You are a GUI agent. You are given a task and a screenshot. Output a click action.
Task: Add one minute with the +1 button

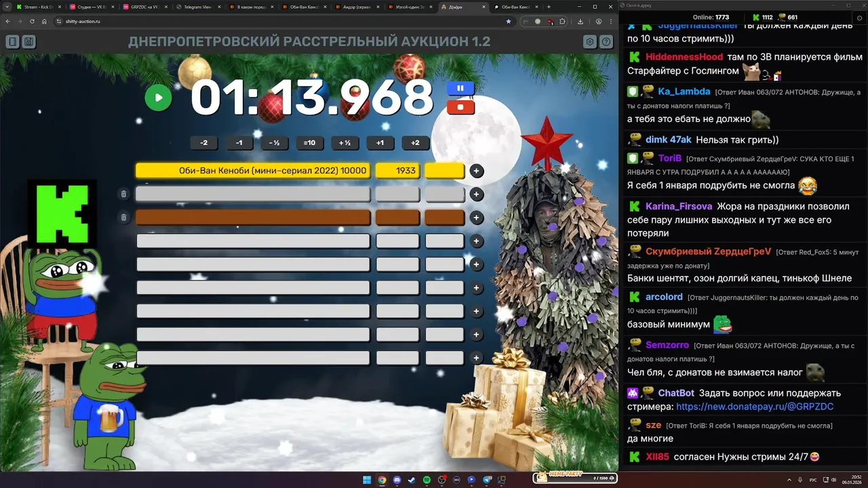coord(380,143)
